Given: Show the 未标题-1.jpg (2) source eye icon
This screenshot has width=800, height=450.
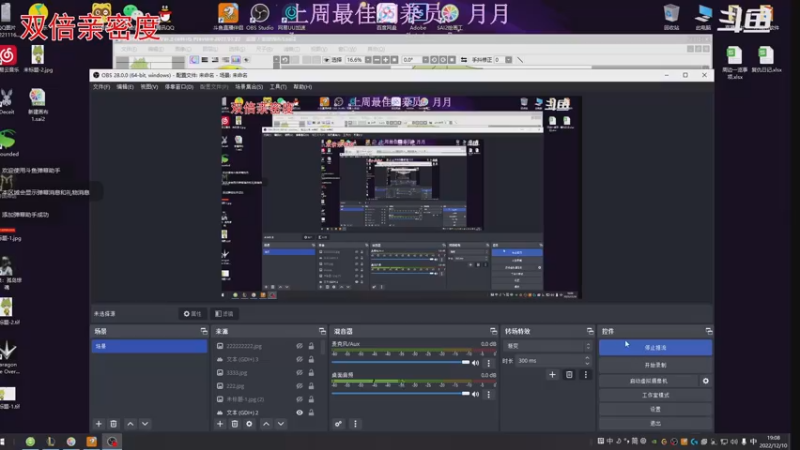Looking at the screenshot, I should [299, 399].
